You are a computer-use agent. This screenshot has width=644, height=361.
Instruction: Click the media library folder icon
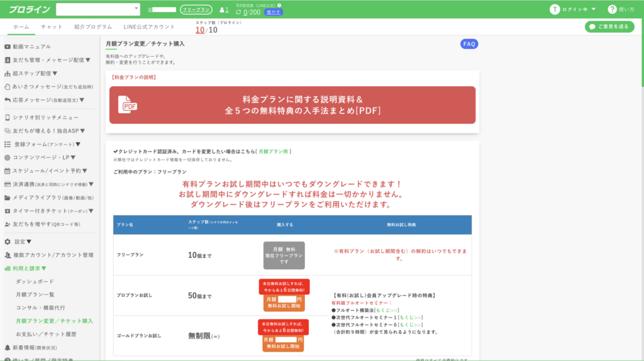[8, 197]
